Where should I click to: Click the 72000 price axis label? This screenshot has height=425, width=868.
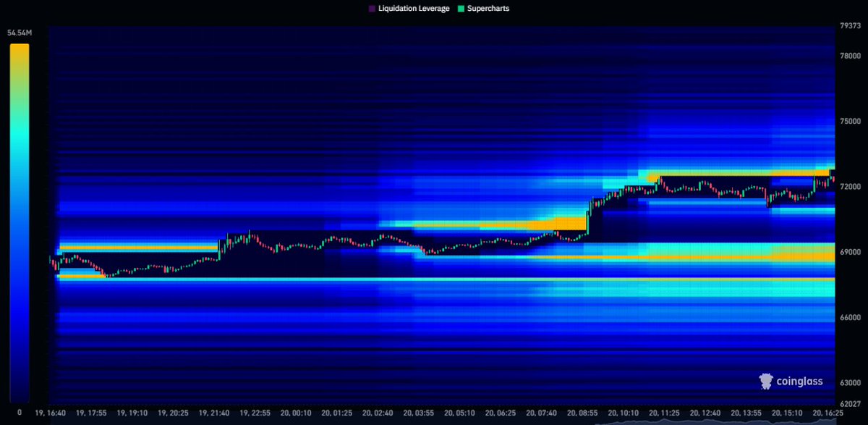pyautogui.click(x=850, y=187)
